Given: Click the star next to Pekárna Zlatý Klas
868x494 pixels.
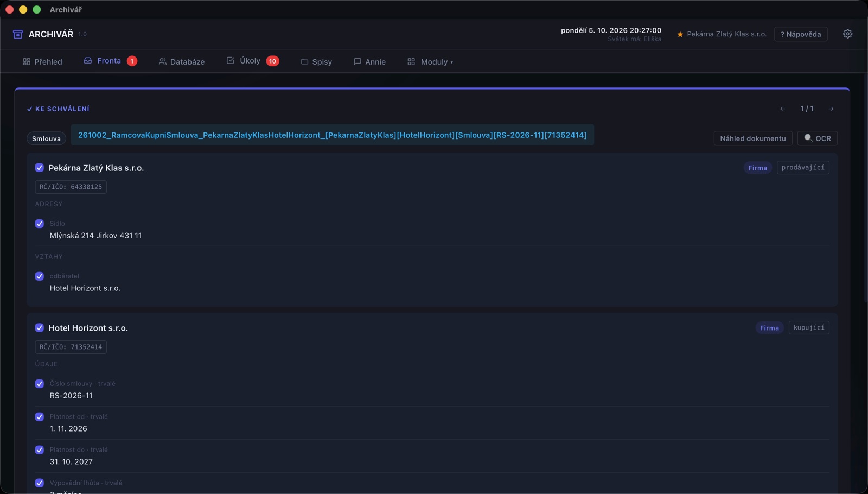Looking at the screenshot, I should pyautogui.click(x=680, y=34).
